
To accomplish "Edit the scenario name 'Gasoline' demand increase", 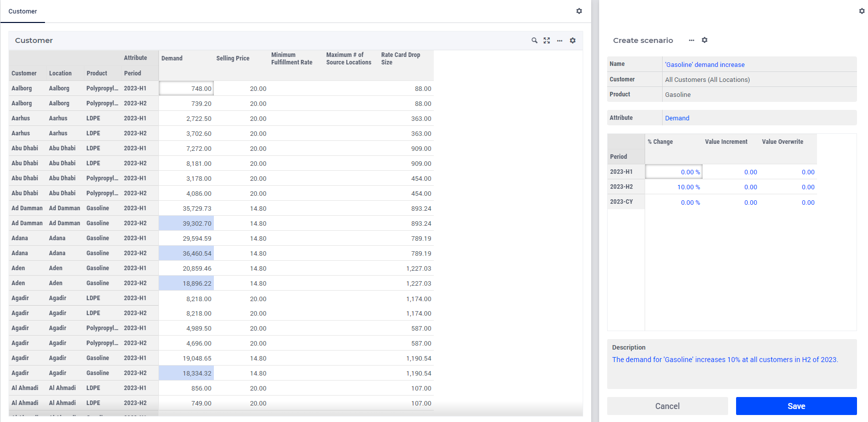I will (x=759, y=64).
